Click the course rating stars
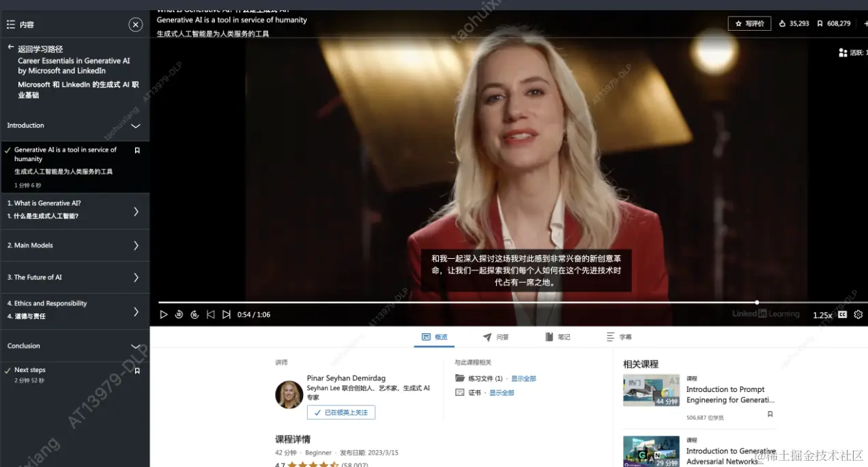Viewport: 868px width, 467px height. point(313,465)
